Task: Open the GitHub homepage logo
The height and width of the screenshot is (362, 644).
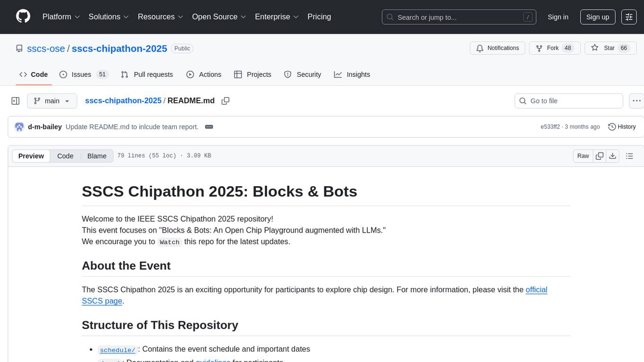Action: [x=23, y=17]
